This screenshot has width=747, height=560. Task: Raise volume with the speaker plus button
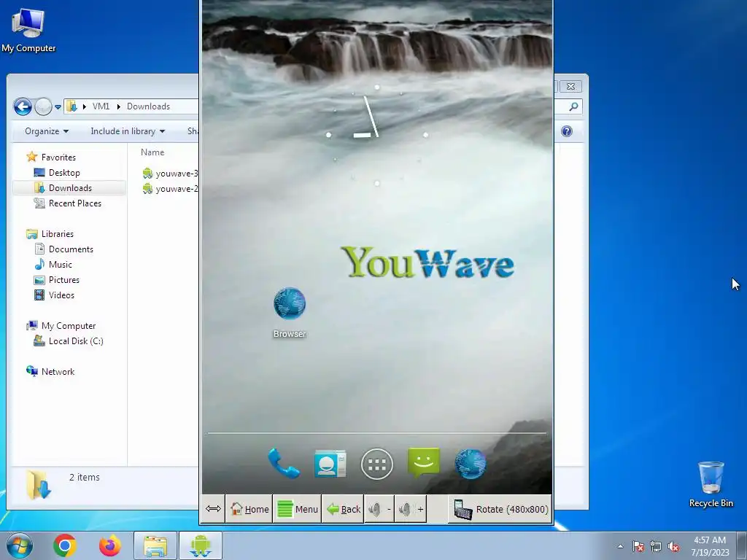411,509
